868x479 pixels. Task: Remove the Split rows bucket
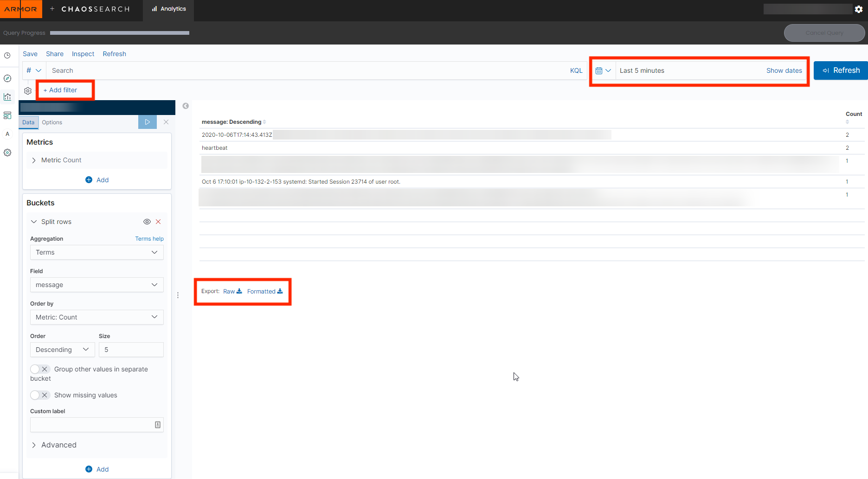[158, 222]
